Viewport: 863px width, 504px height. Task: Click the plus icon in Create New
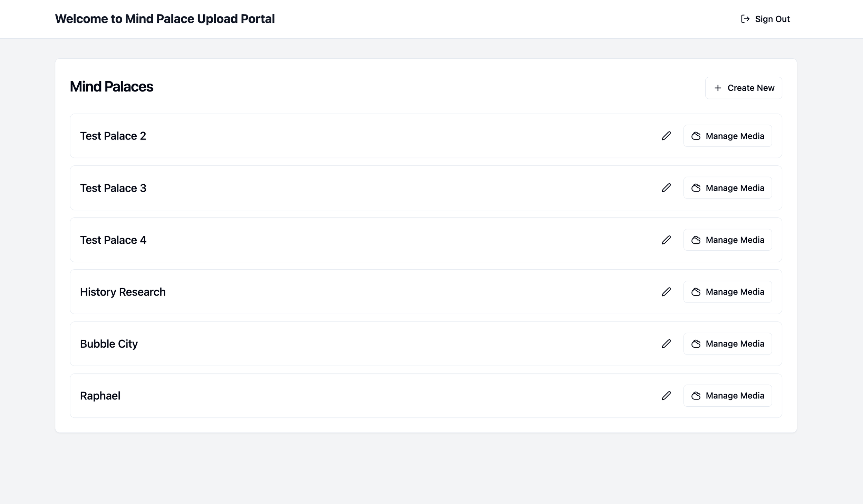pyautogui.click(x=718, y=88)
